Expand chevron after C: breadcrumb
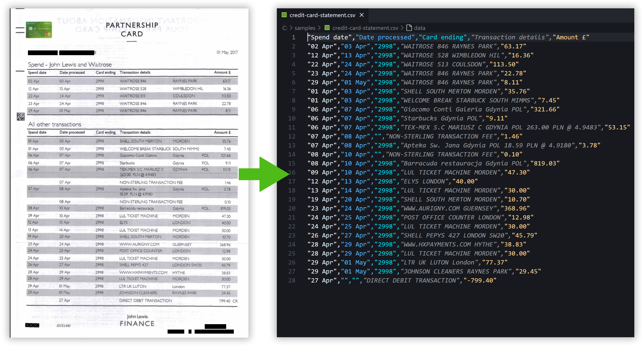 pos(291,28)
